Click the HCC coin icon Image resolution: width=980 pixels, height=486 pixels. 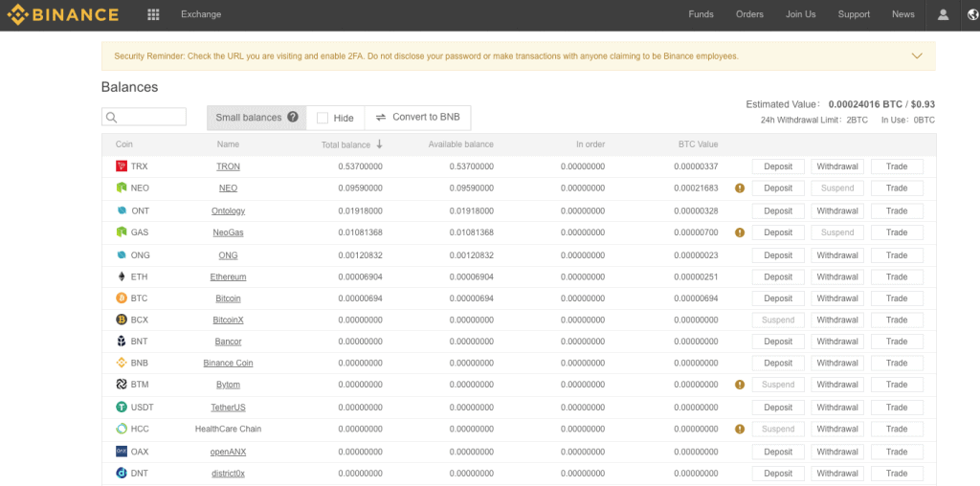point(122,429)
